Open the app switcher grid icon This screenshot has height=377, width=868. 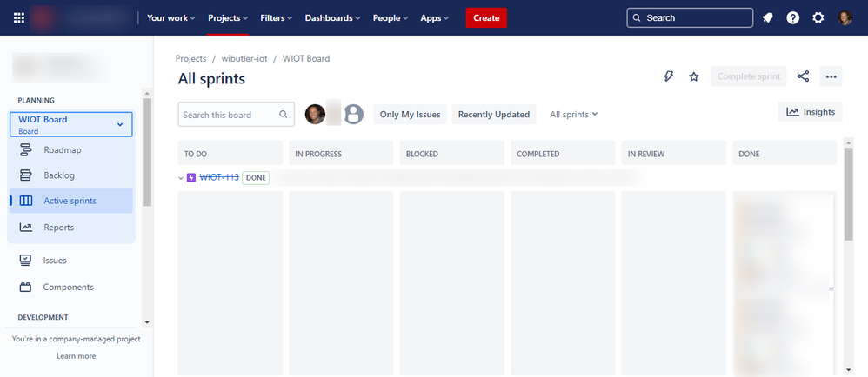click(19, 17)
